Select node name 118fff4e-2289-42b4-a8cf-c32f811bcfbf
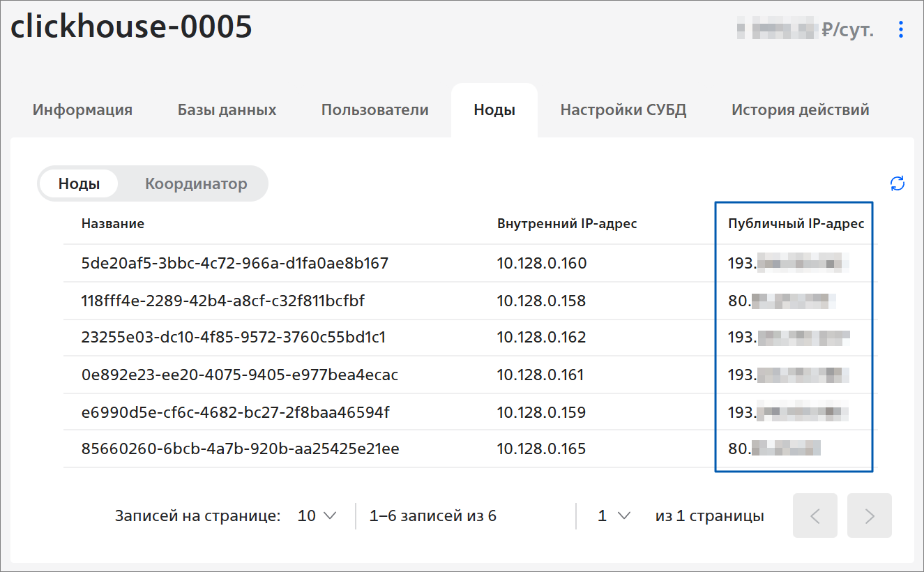The width and height of the screenshot is (924, 572). (223, 301)
